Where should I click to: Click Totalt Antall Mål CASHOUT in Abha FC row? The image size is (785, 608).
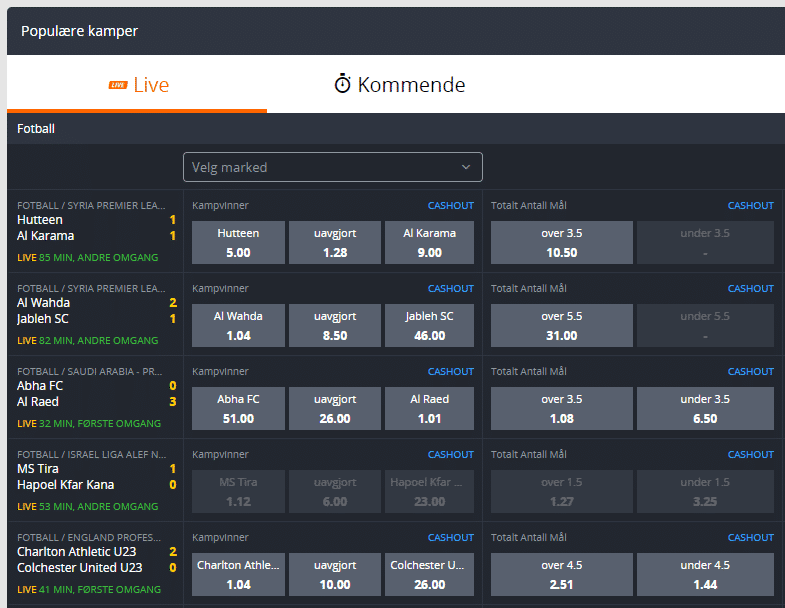(750, 372)
